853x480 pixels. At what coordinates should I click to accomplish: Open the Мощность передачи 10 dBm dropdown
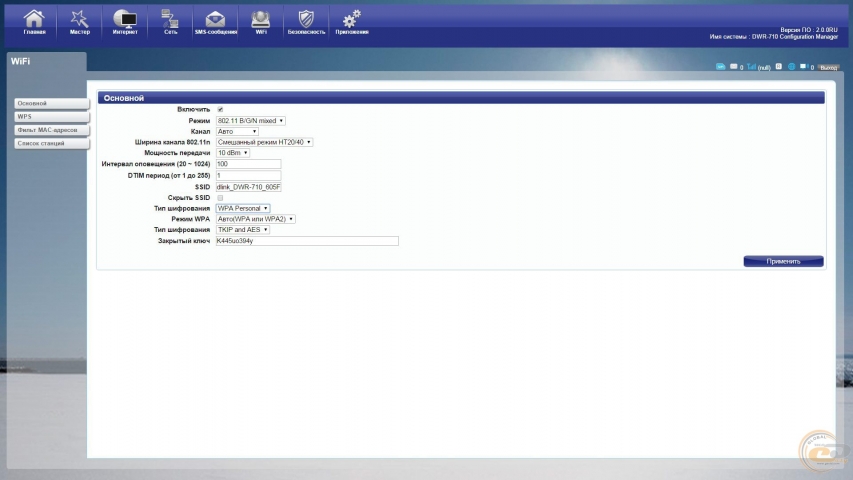[232, 153]
